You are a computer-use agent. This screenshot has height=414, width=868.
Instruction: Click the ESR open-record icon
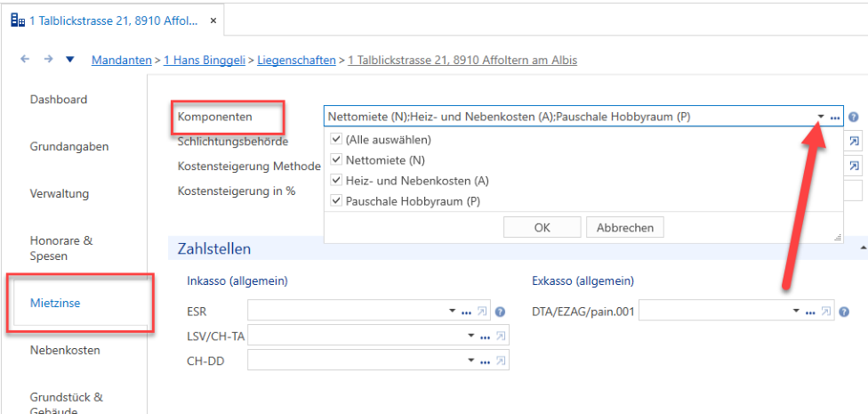click(482, 312)
